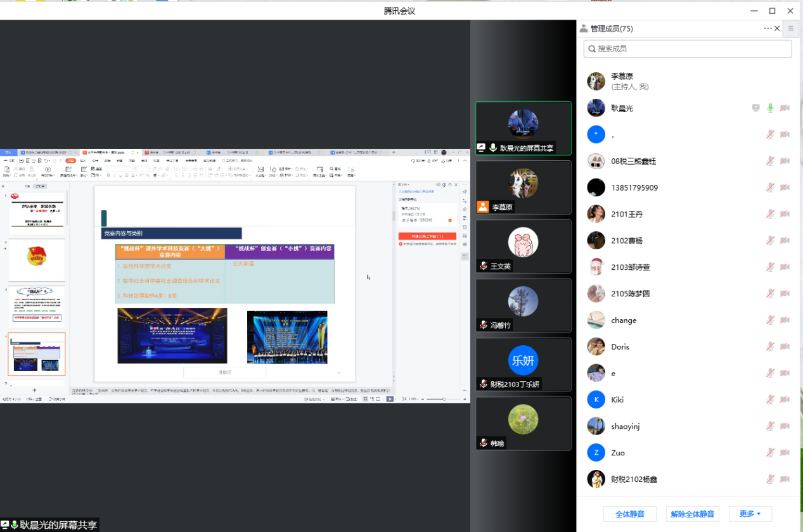Click the screen share icon next to 耿晨光
The width and height of the screenshot is (803, 532).
coord(755,108)
